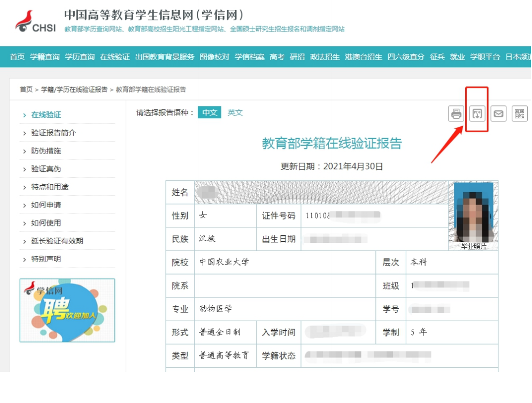Click the 证件号码 label cell
This screenshot has height=403, width=532.
click(x=279, y=216)
